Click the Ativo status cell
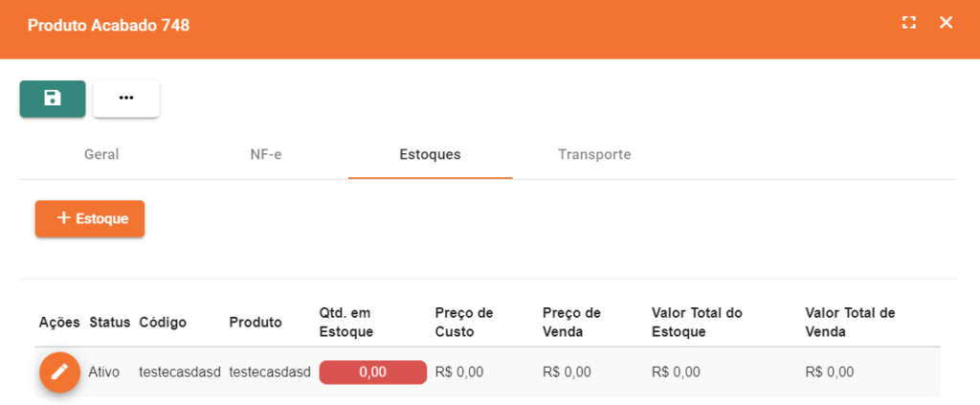Screen dimensions: 980x405 103,372
